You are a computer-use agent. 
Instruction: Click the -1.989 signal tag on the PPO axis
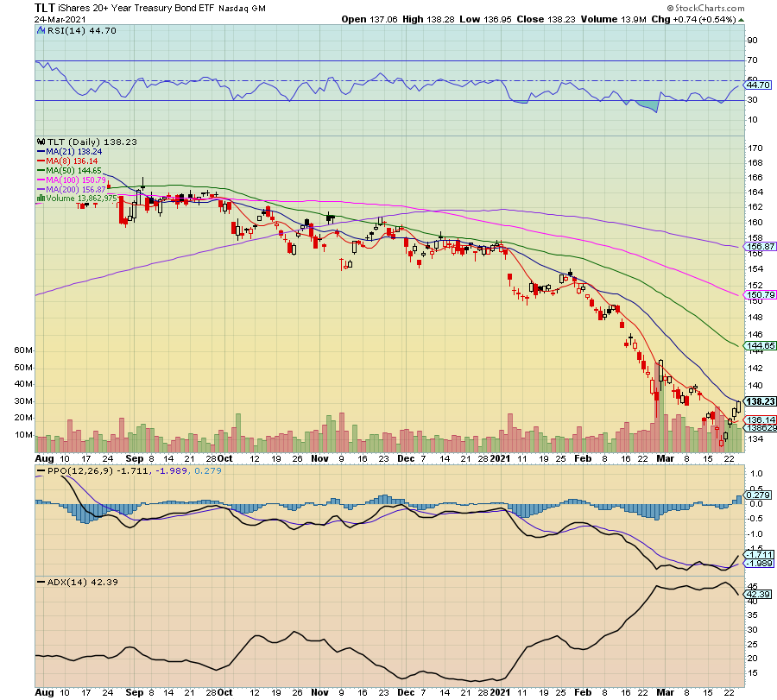(x=760, y=564)
